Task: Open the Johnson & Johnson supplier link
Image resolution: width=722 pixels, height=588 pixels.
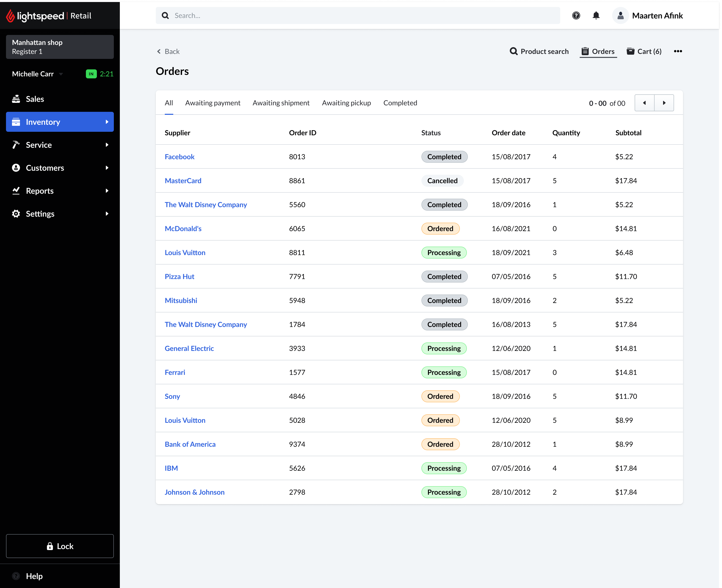Action: click(x=194, y=492)
